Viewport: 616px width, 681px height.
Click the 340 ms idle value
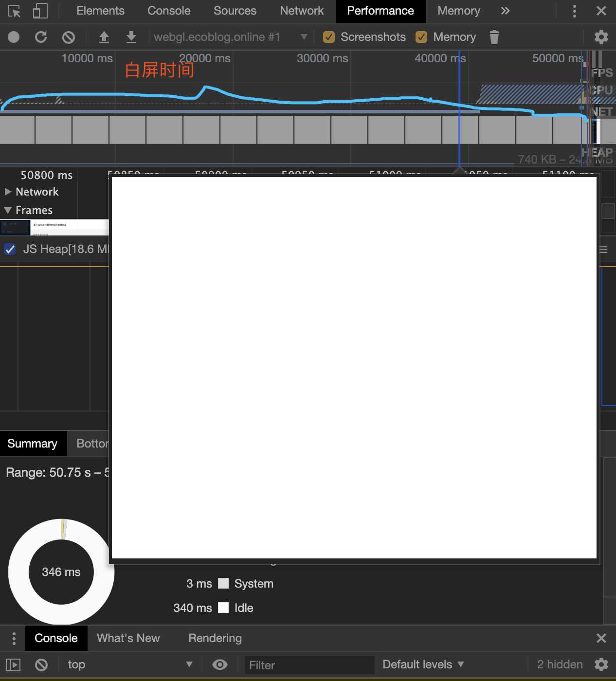193,608
